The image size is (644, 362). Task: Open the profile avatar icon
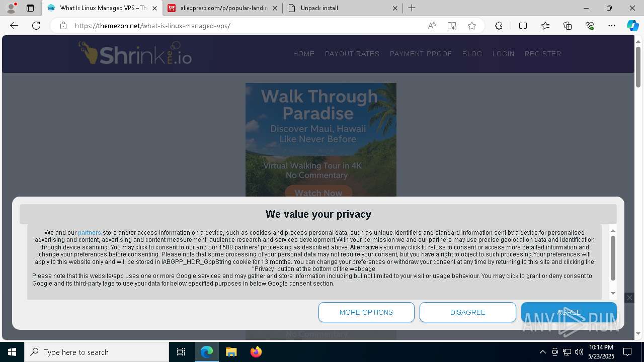tap(11, 8)
